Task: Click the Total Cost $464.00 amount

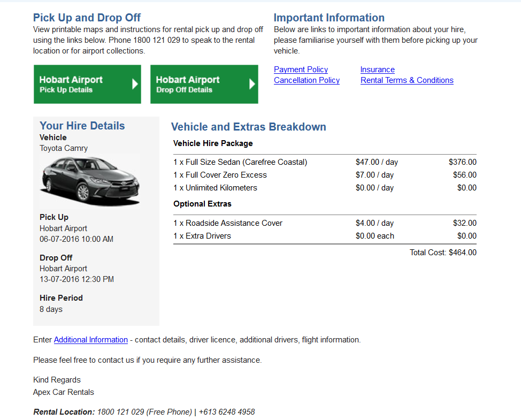Action: (442, 252)
